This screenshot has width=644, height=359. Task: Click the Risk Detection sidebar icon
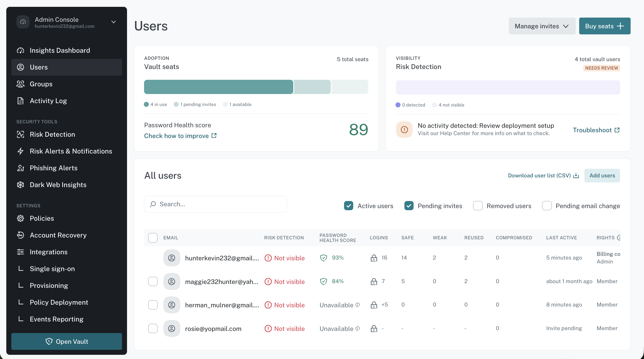pyautogui.click(x=20, y=134)
